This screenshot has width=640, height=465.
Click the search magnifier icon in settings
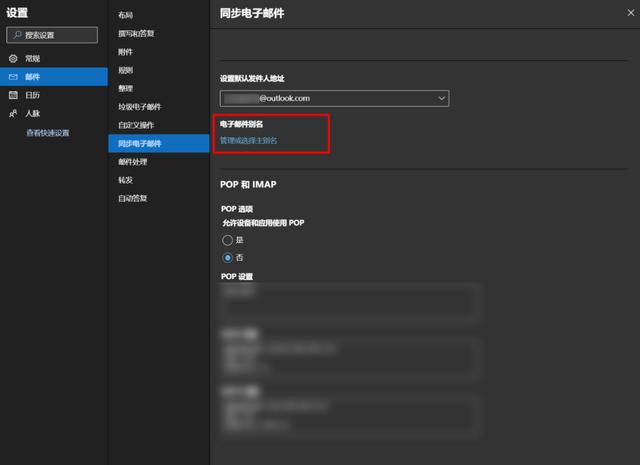coord(18,35)
